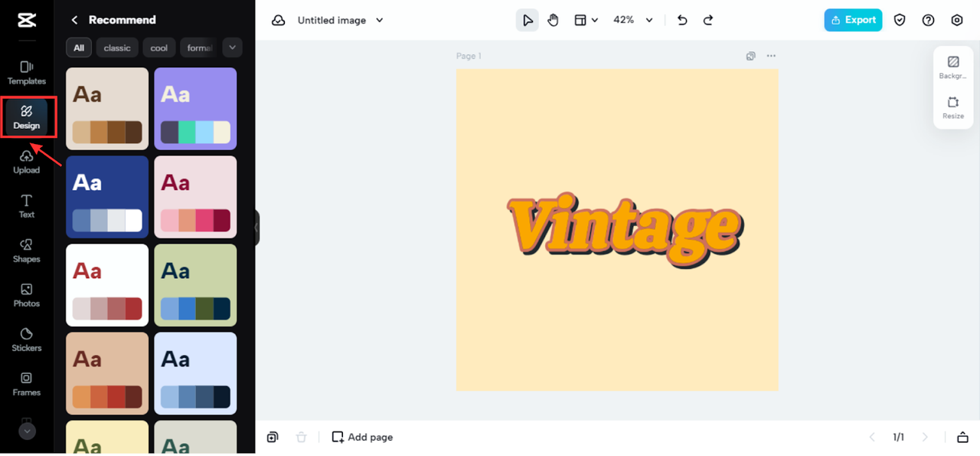
Task: Apply the dark blue theme card
Action: (x=107, y=197)
